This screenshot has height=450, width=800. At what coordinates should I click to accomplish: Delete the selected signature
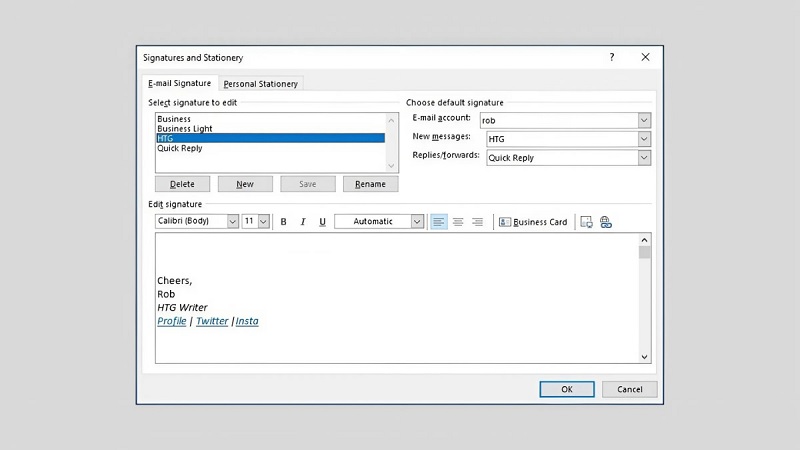182,184
